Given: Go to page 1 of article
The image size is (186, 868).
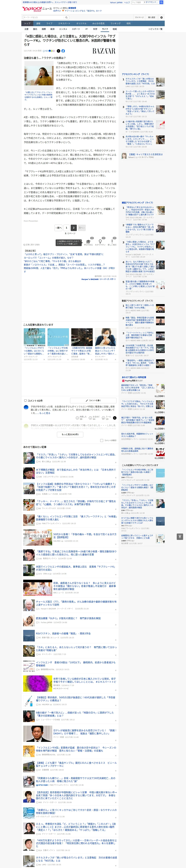Looking at the screenshot, I should 66,228.
